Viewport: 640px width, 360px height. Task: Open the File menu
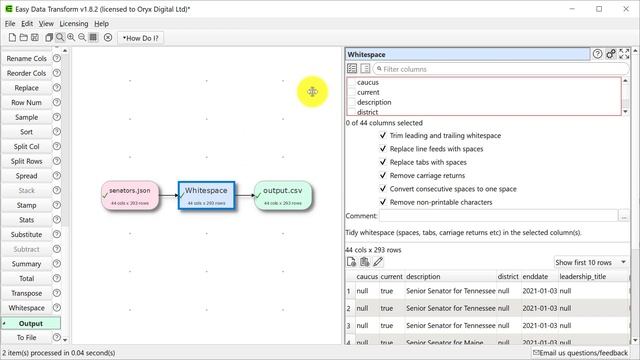tap(10, 24)
